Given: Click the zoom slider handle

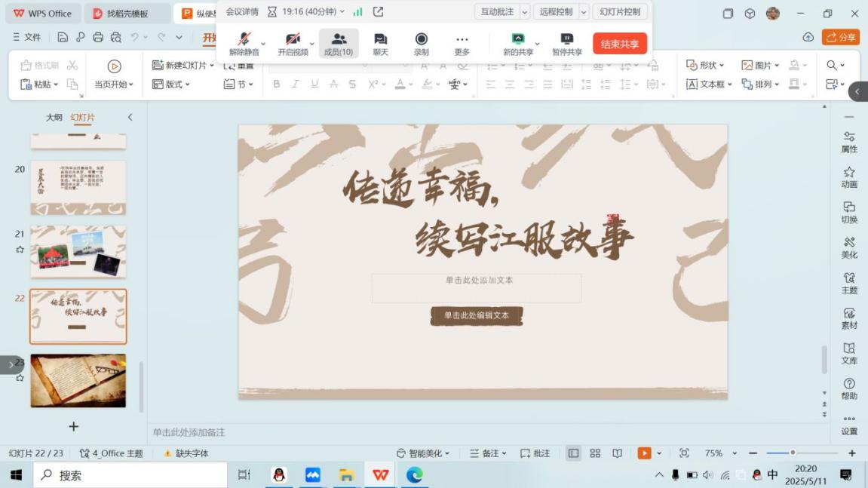Looking at the screenshot, I should [793, 453].
